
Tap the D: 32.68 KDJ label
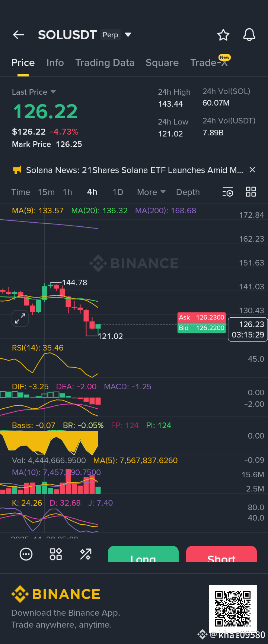(x=65, y=503)
